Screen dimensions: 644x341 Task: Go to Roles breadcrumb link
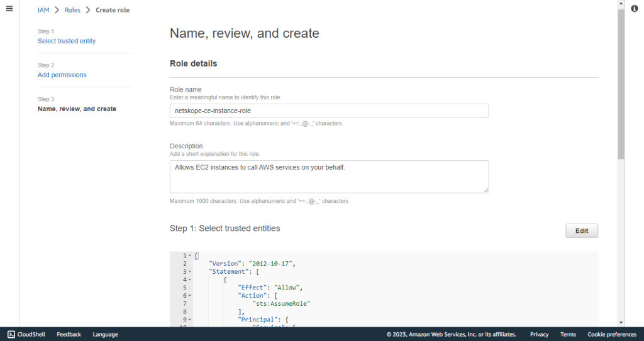point(72,10)
